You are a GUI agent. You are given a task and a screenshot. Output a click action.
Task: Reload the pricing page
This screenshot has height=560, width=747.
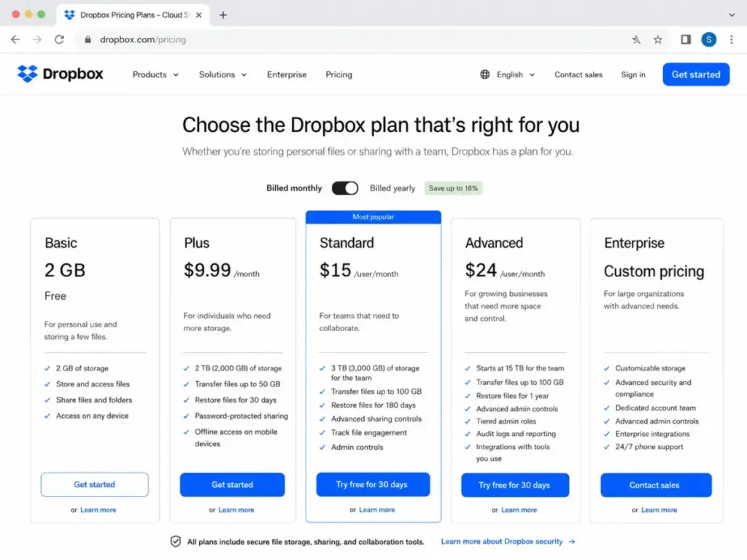59,39
